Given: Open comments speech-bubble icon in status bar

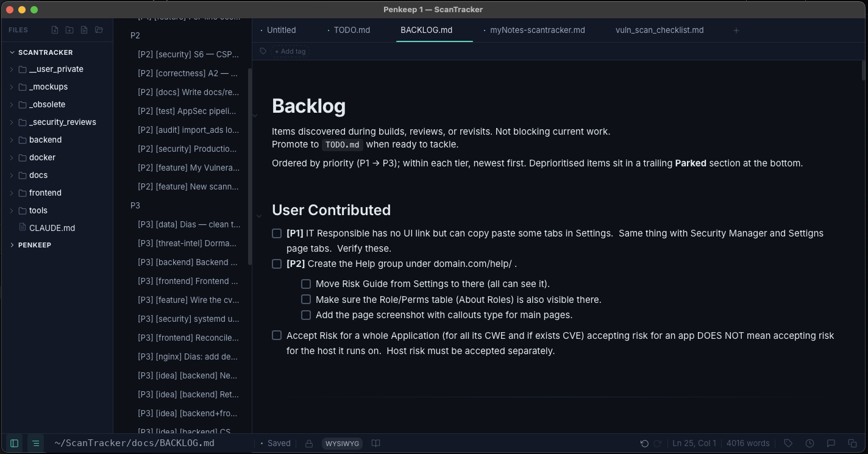Looking at the screenshot, I should coord(831,443).
